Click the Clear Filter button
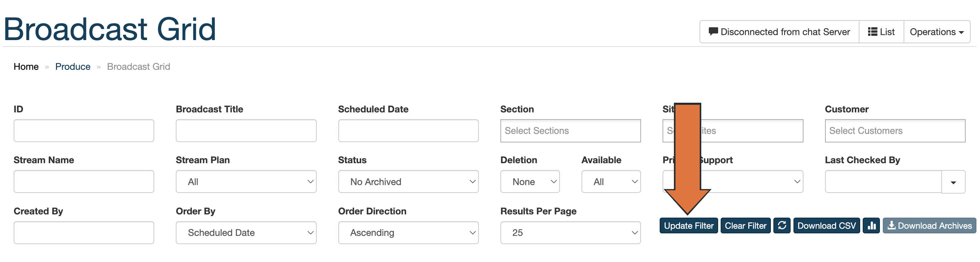 coord(745,225)
